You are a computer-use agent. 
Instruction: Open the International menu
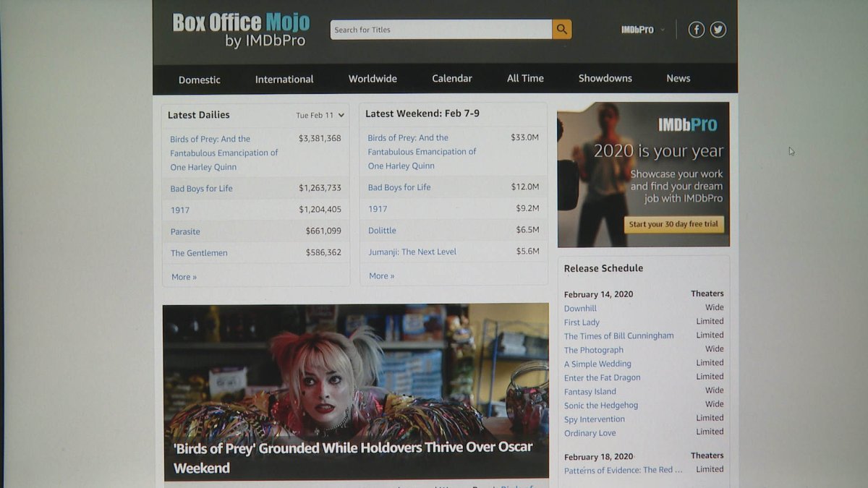point(284,80)
